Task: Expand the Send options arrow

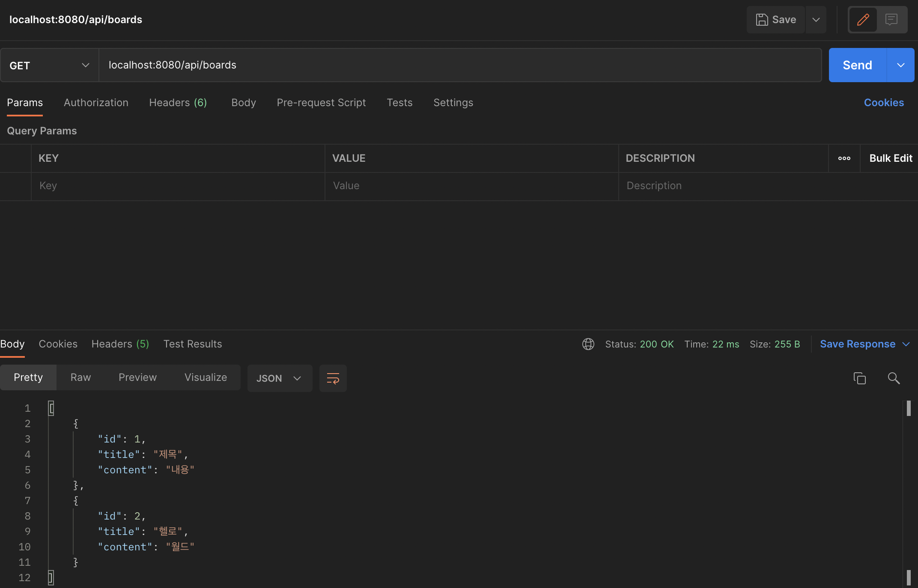Action: tap(900, 65)
